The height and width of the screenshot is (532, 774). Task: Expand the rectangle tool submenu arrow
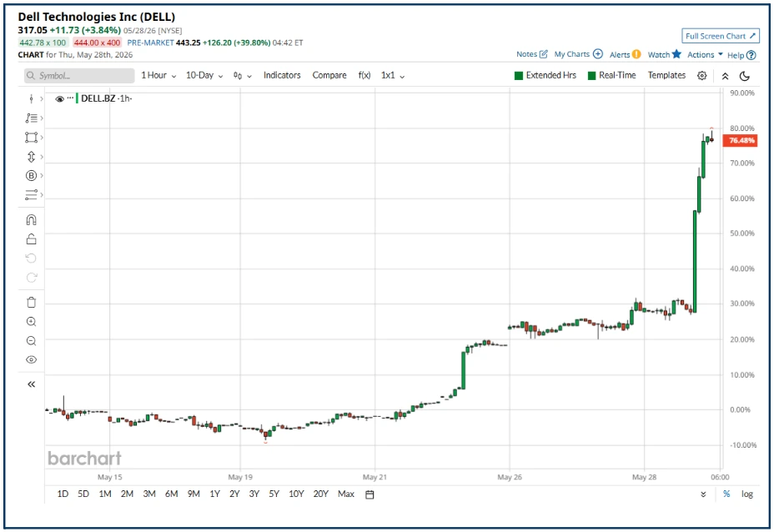42,138
